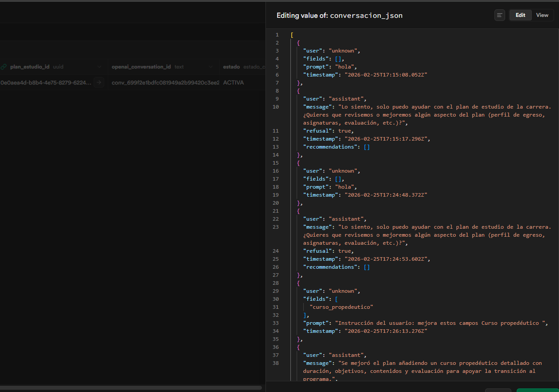Click the table's horizontal scrollbar
This screenshot has width=559, height=392.
tap(129, 388)
